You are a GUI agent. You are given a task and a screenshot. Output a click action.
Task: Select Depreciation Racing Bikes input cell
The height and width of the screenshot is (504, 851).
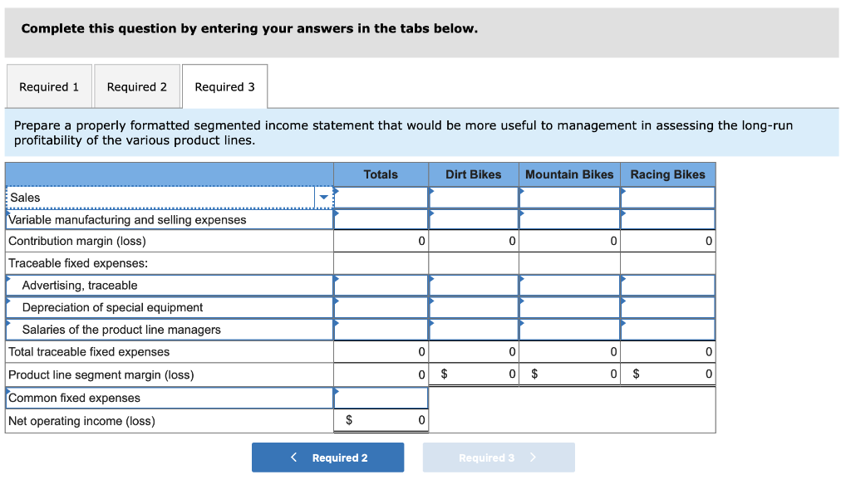click(667, 307)
